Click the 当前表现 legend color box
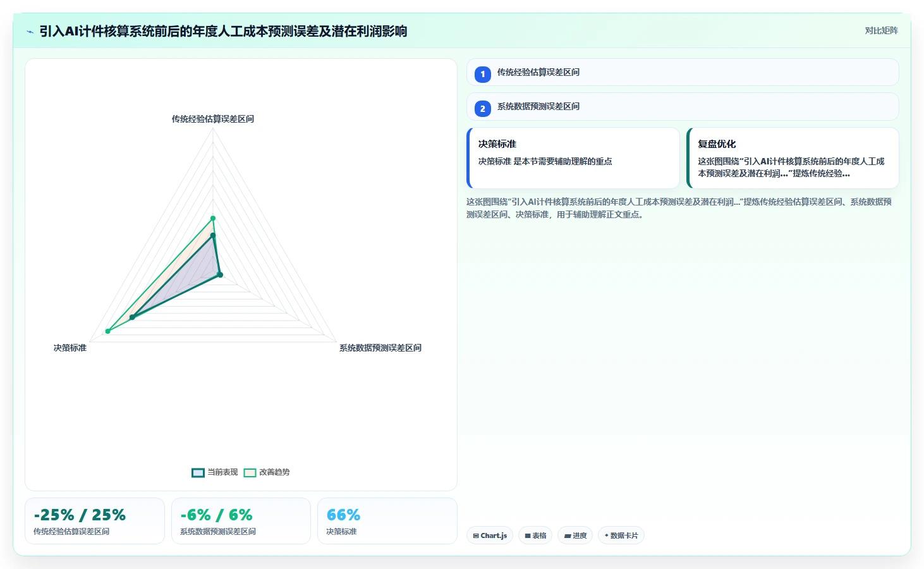 pos(198,472)
